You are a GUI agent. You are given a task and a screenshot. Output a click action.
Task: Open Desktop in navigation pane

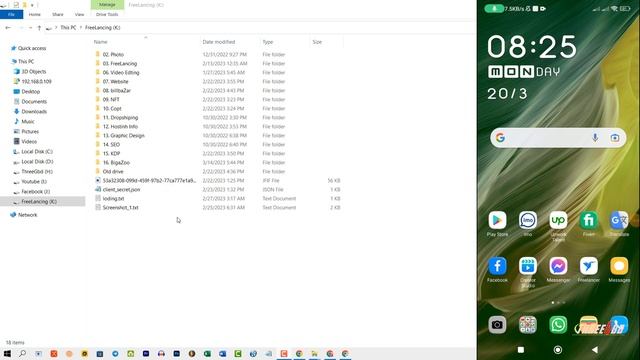point(31,91)
